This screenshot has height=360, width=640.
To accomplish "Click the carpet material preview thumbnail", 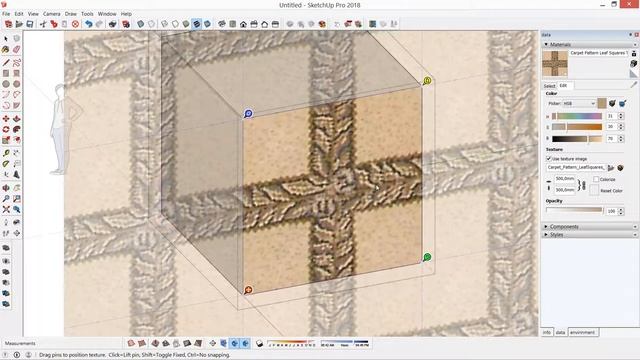I will pyautogui.click(x=555, y=64).
